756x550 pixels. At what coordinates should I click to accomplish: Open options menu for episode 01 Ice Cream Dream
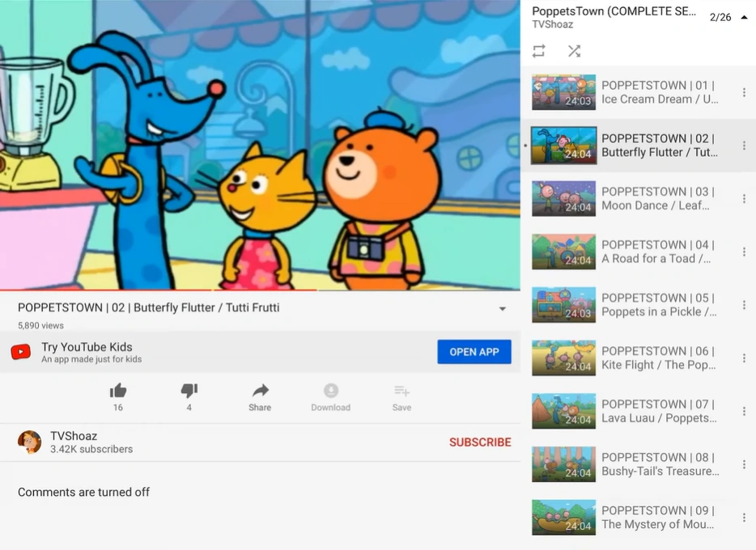pyautogui.click(x=744, y=92)
